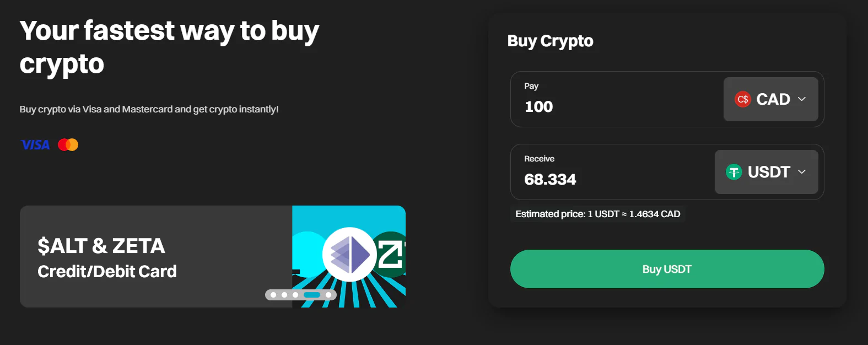Click the Visa card logo
This screenshot has width=868, height=345.
pyautogui.click(x=35, y=145)
